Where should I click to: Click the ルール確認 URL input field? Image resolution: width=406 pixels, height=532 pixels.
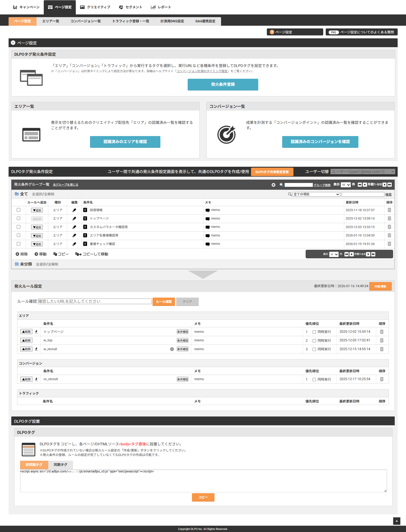click(x=95, y=301)
